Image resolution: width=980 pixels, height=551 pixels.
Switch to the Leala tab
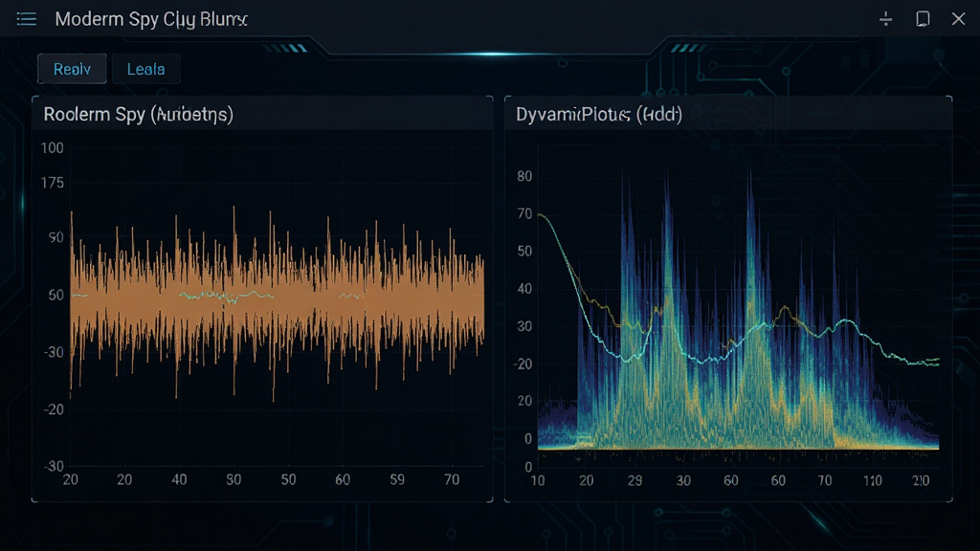[x=146, y=69]
